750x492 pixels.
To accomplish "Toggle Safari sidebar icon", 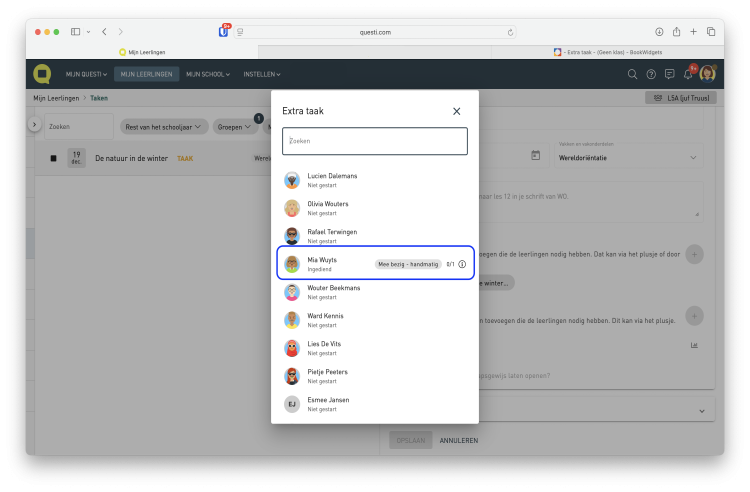I will point(76,32).
